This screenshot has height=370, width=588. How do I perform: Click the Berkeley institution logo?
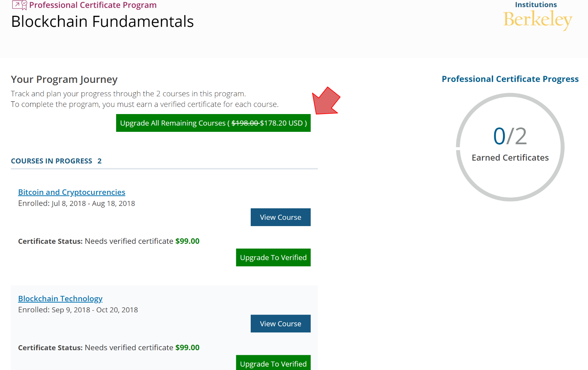click(537, 20)
